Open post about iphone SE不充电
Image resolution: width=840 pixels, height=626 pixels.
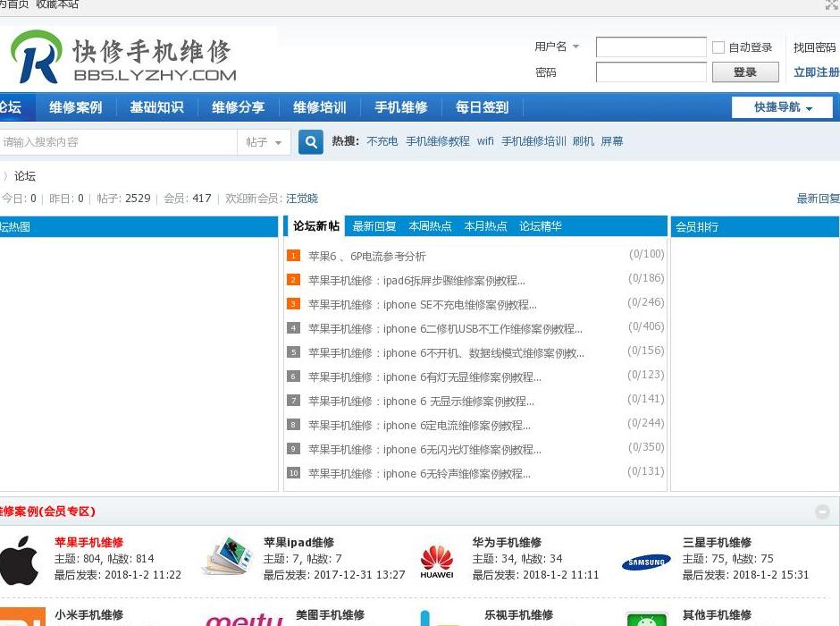[x=422, y=304]
